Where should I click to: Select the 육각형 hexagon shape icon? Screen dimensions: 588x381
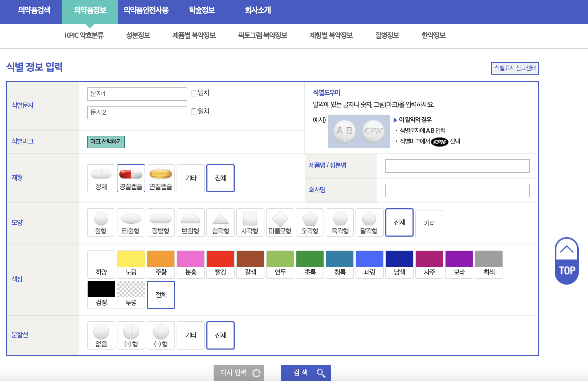click(340, 222)
